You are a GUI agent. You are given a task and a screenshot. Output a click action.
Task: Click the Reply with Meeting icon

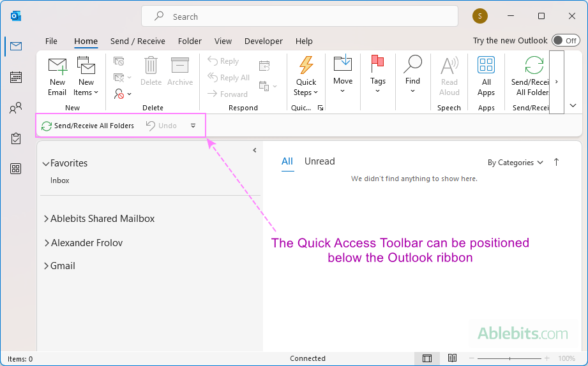point(264,66)
